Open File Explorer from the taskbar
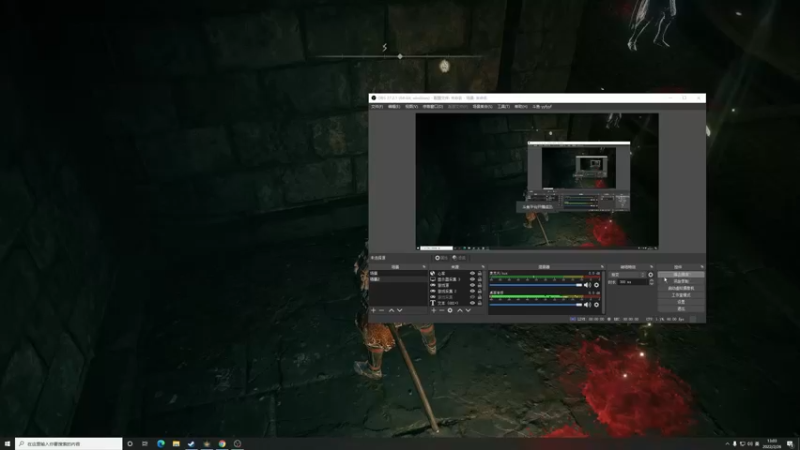 point(176,444)
